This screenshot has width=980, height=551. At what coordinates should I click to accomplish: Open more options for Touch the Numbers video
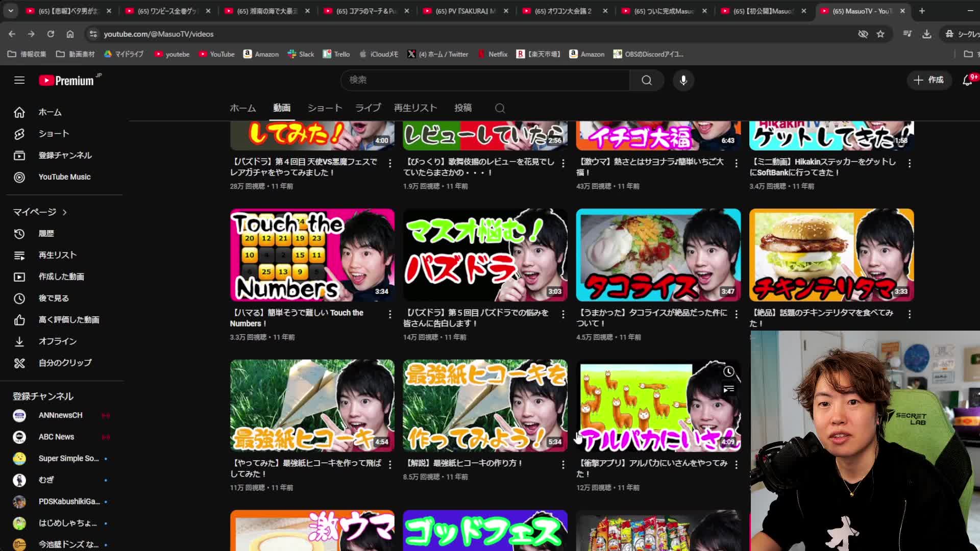[x=390, y=314]
